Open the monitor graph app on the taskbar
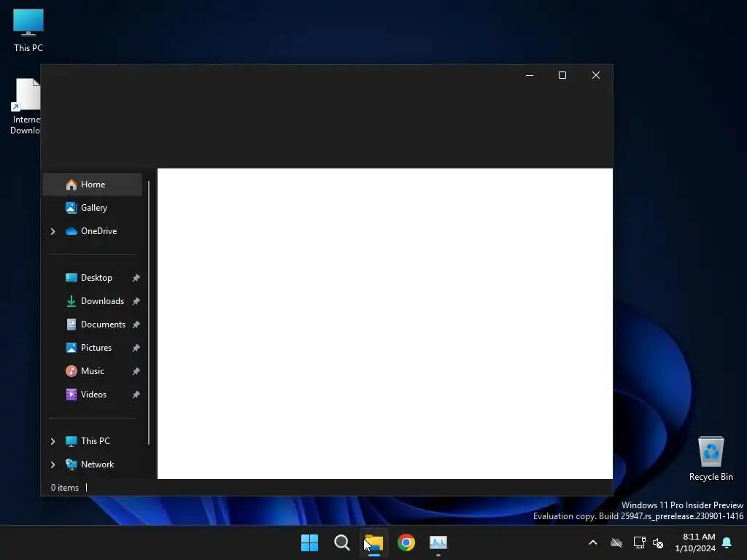The width and height of the screenshot is (747, 560). click(438, 542)
